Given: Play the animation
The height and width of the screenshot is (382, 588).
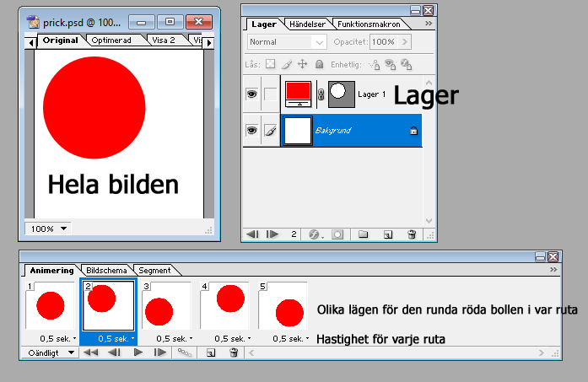Looking at the screenshot, I should (138, 352).
